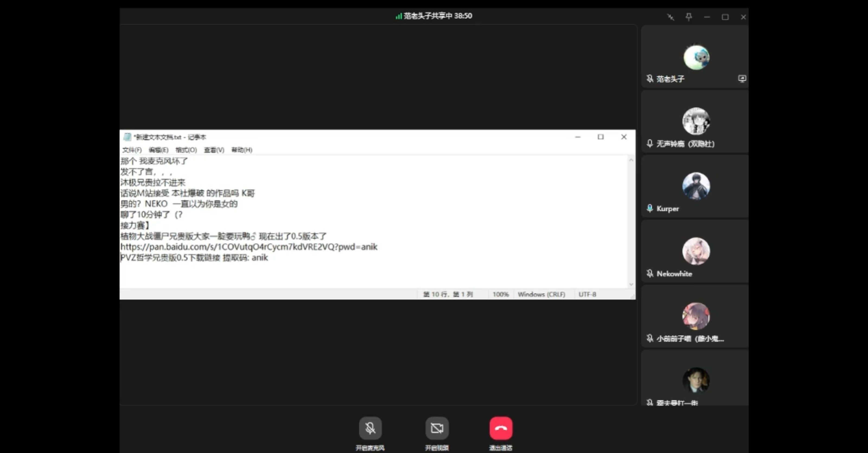Click Notepad scrollbar down arrow
The image size is (868, 453).
631,285
